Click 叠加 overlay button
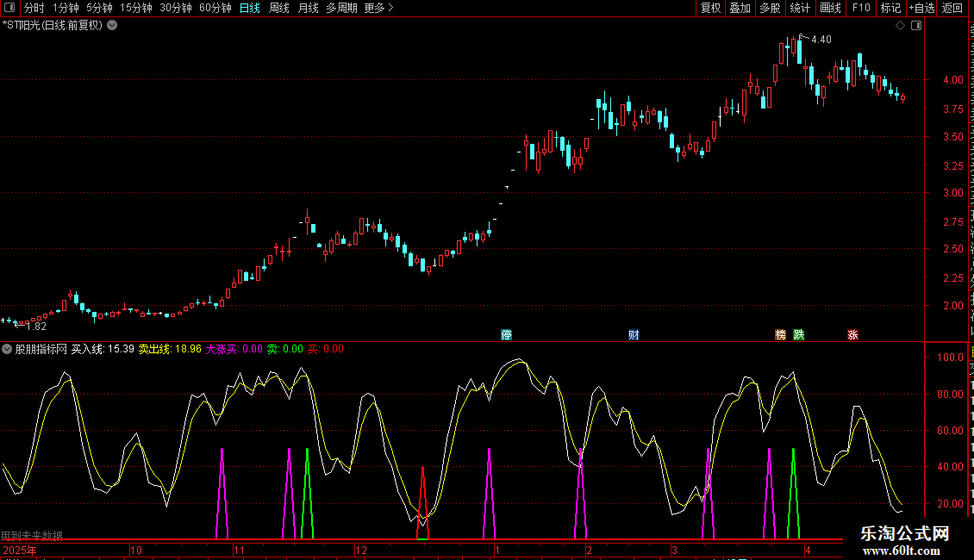The height and width of the screenshot is (560, 974). 740,8
